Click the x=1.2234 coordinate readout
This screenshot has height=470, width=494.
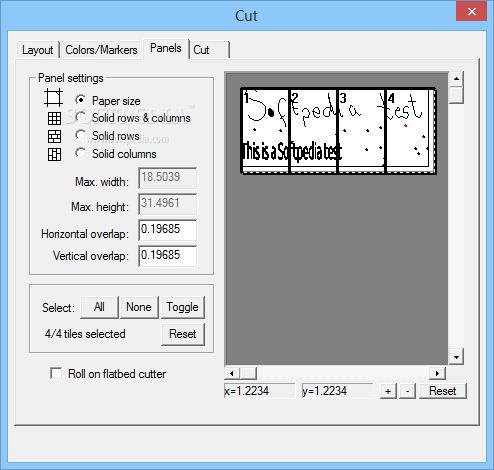pyautogui.click(x=260, y=391)
